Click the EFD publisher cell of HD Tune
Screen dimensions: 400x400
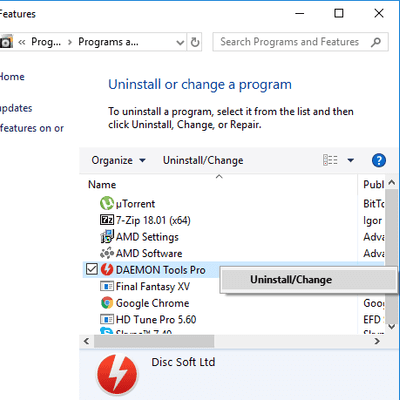pyautogui.click(x=373, y=319)
